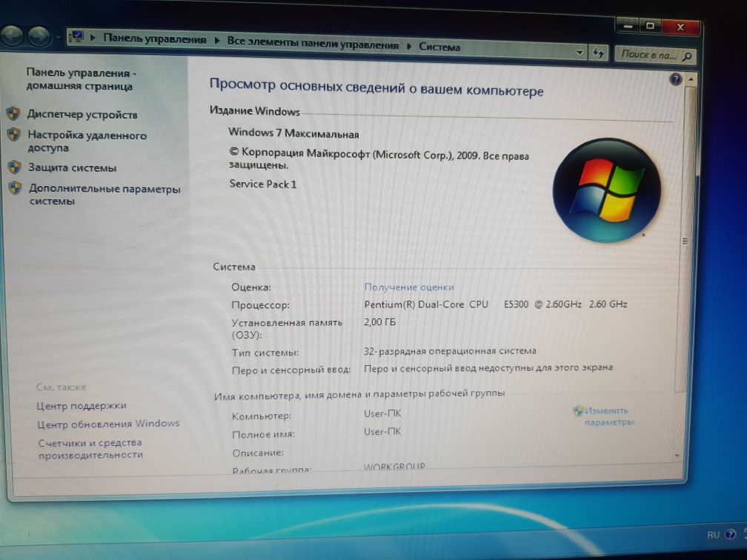Open recent pages dropdown next to Forward arrow
Image resolution: width=747 pixels, height=560 pixels.
57,37
